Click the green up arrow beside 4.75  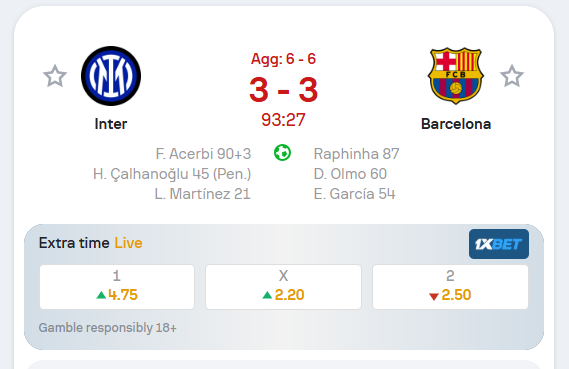coord(101,295)
